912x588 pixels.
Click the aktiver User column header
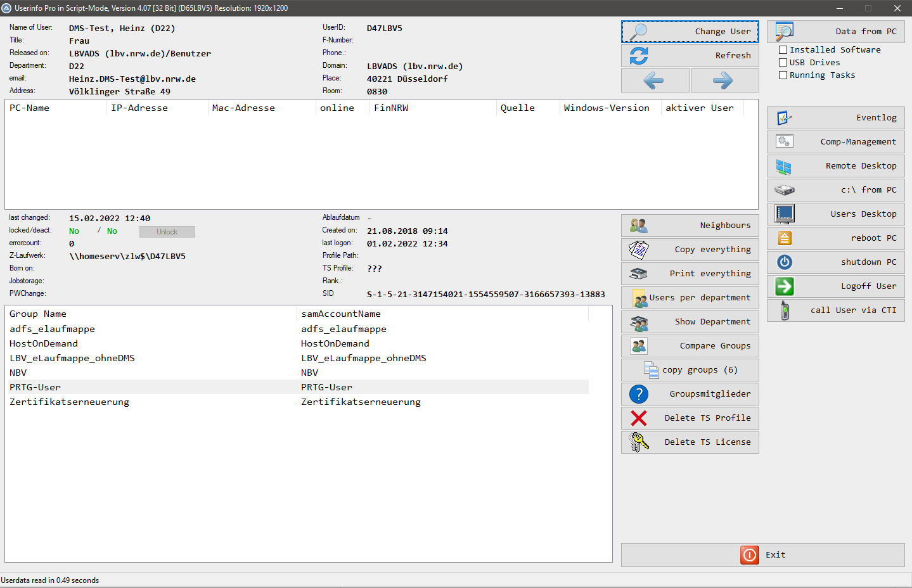702,108
